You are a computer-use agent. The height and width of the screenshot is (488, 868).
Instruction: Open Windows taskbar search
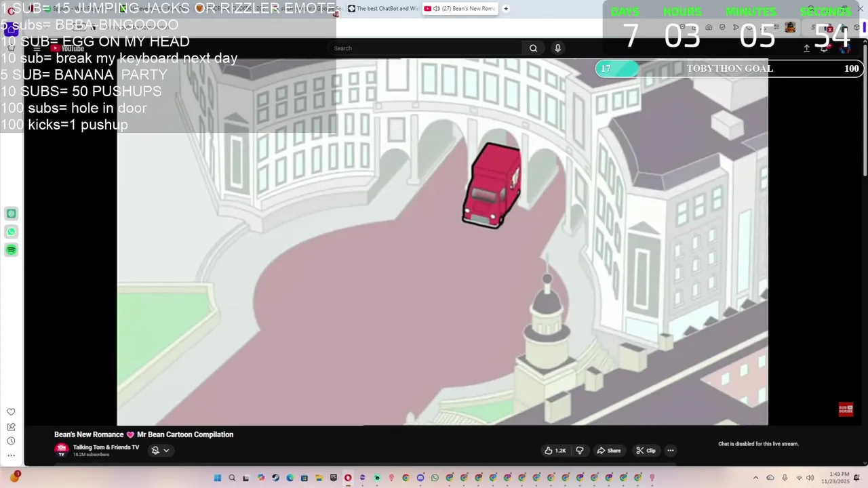pyautogui.click(x=232, y=478)
